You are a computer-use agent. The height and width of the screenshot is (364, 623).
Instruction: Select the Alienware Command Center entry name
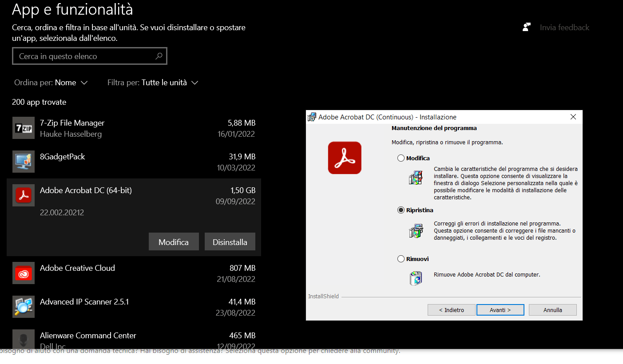click(x=88, y=336)
